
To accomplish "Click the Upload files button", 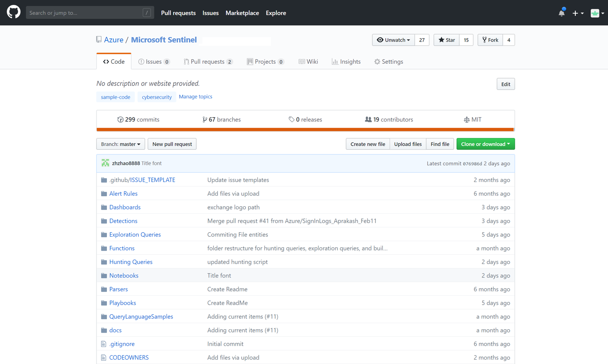I will (x=408, y=144).
